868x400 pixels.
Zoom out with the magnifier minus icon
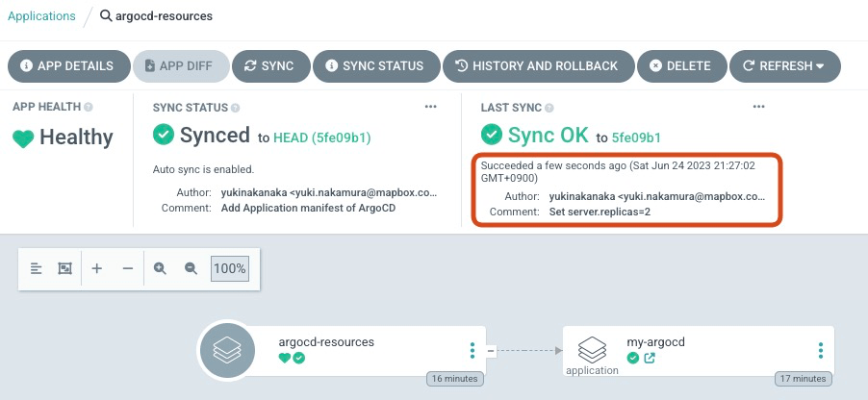(x=191, y=269)
